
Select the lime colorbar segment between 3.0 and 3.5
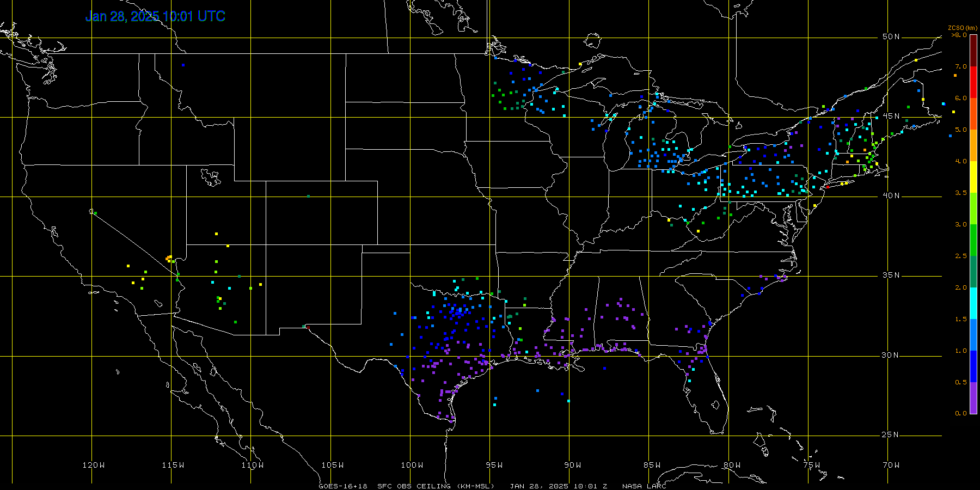[x=973, y=209]
